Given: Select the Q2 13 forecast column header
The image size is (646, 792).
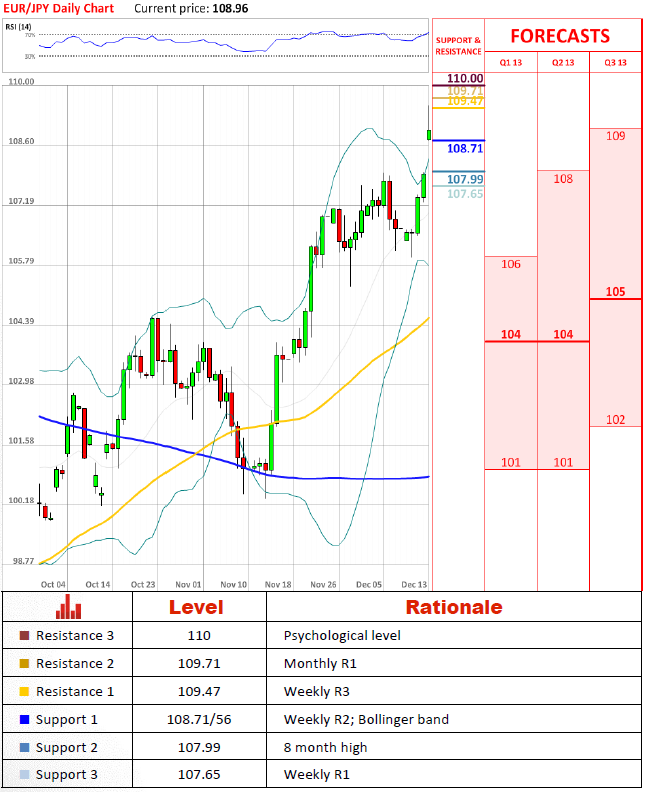Looking at the screenshot, I should 563,62.
